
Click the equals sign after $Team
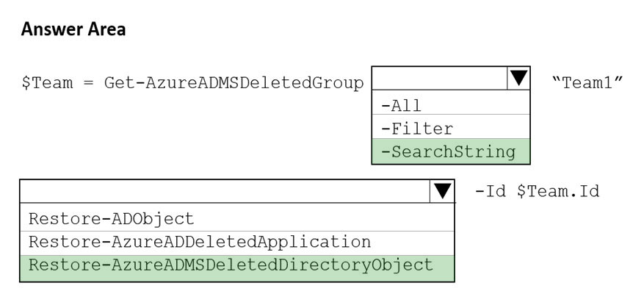[x=89, y=84]
